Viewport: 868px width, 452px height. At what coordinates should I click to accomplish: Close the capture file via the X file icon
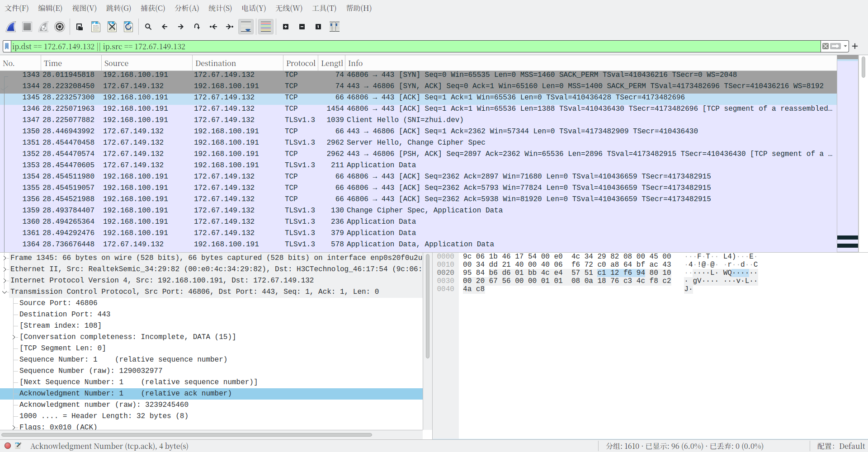[x=112, y=27]
